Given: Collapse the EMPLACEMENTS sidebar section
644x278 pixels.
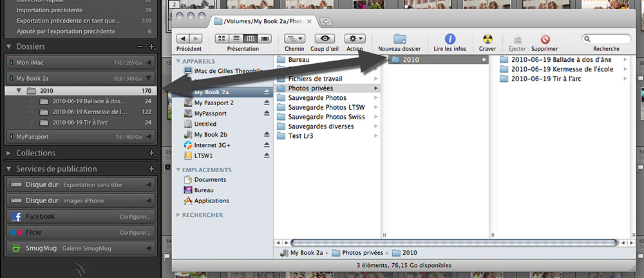Looking at the screenshot, I should tap(178, 170).
